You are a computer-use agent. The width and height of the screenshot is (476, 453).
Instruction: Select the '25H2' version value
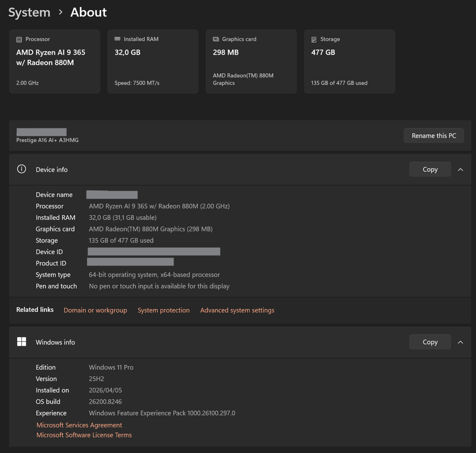(x=96, y=379)
